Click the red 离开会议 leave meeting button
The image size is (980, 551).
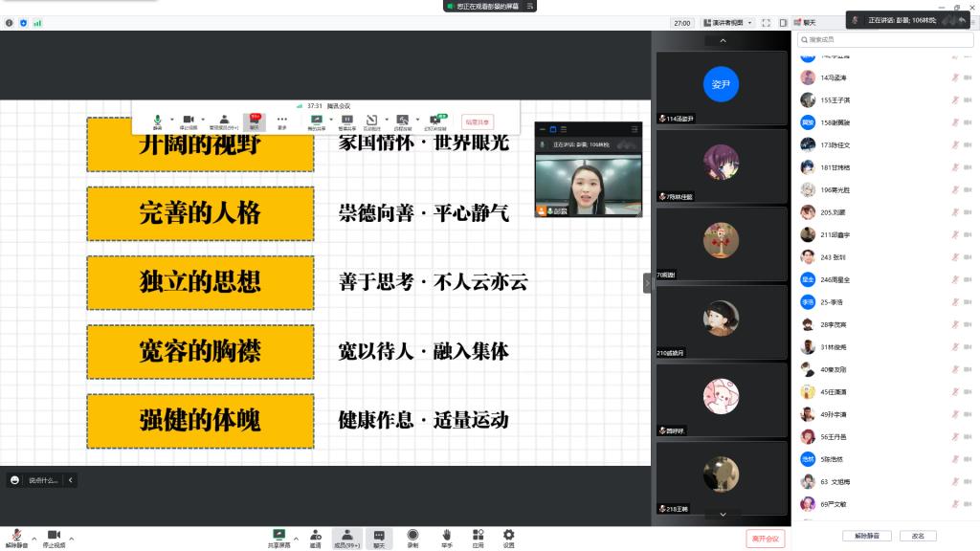point(766,539)
